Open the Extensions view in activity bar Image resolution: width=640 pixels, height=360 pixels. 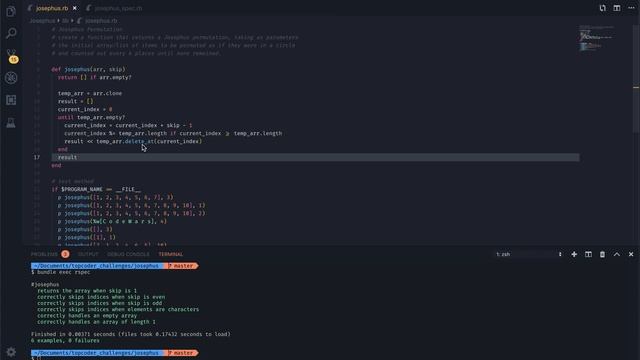(x=11, y=100)
